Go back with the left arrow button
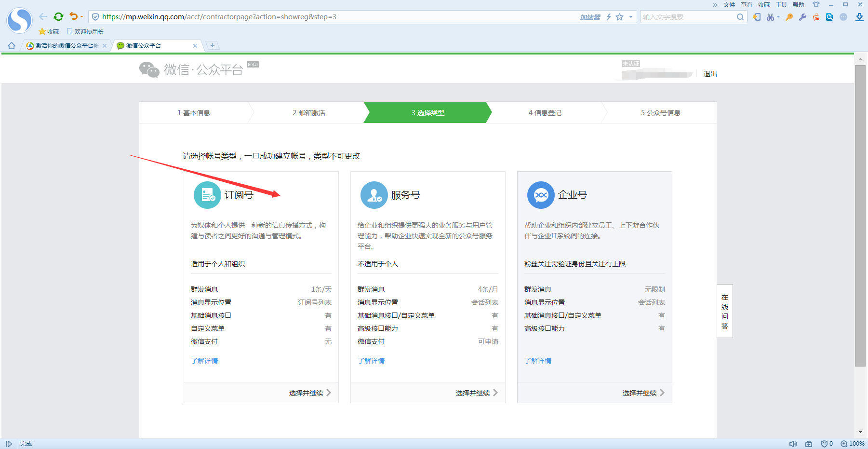 [x=43, y=17]
